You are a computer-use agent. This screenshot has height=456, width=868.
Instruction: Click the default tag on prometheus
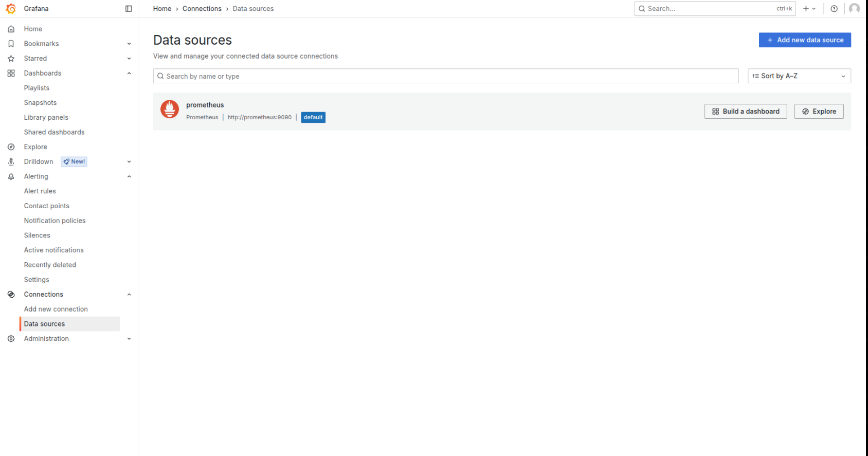tap(313, 117)
